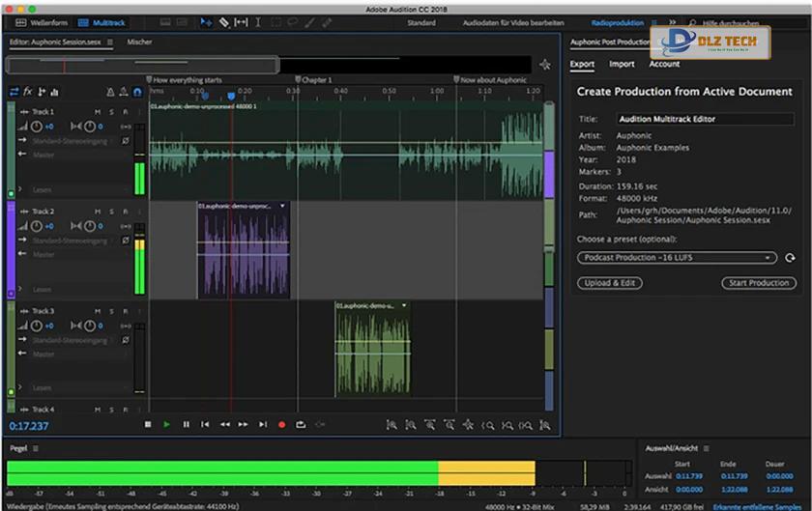The height and width of the screenshot is (511, 812).
Task: Open Editor panel menu icon
Action: click(110, 42)
